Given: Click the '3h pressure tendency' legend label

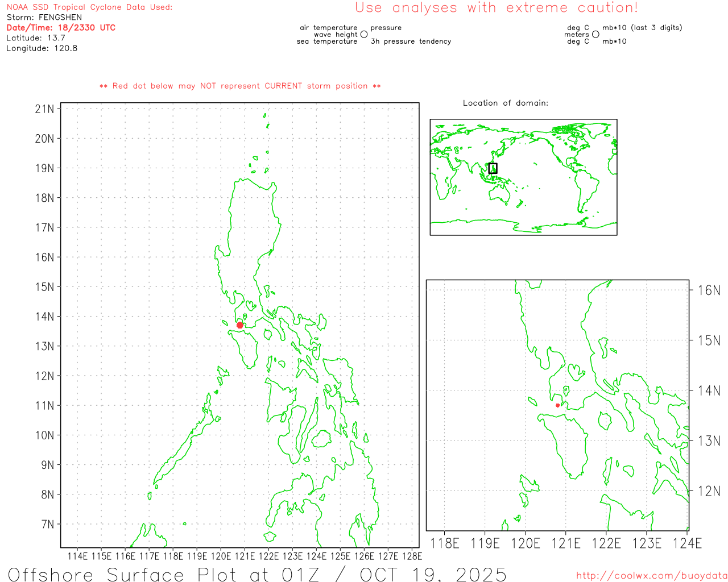Looking at the screenshot, I should pyautogui.click(x=411, y=41).
